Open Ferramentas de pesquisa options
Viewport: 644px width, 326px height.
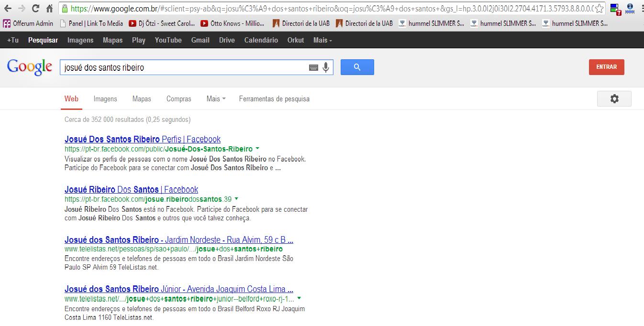274,99
